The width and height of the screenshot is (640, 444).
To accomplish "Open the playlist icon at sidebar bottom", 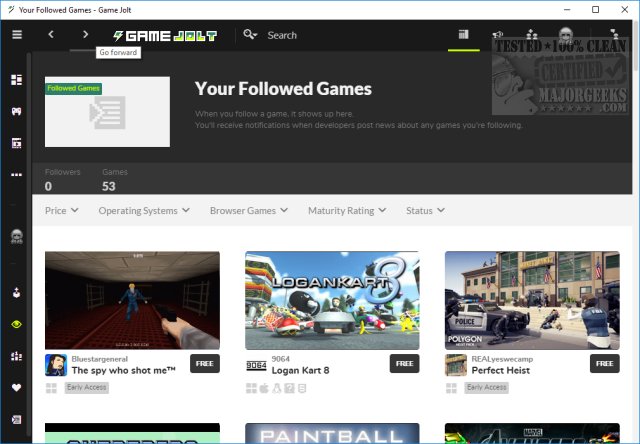I will (x=17, y=420).
